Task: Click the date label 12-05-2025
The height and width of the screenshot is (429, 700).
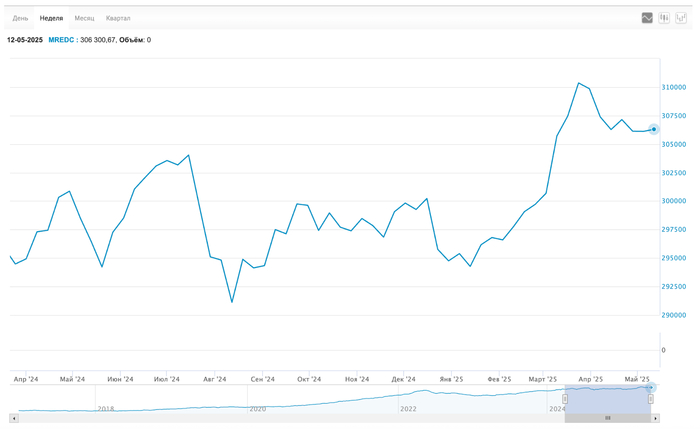Action: click(x=24, y=40)
